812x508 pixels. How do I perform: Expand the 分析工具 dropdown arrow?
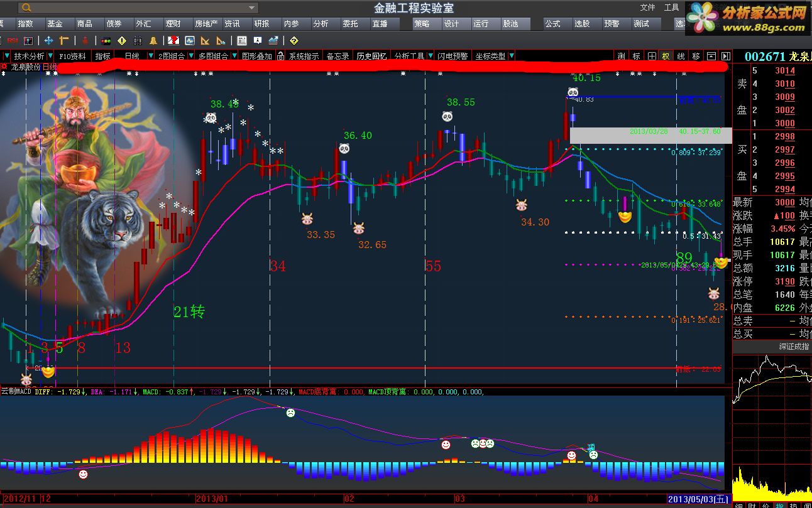point(431,56)
